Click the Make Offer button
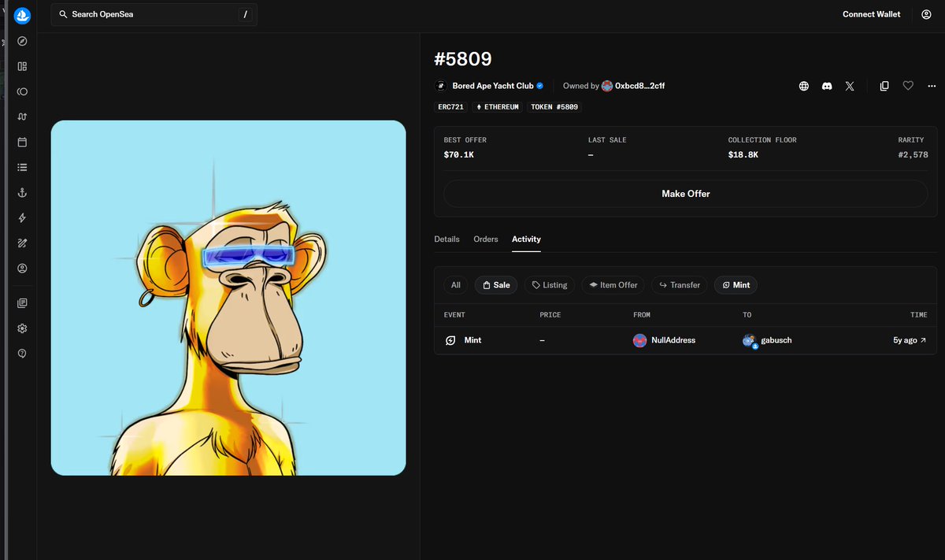The width and height of the screenshot is (945, 560). pyautogui.click(x=686, y=194)
